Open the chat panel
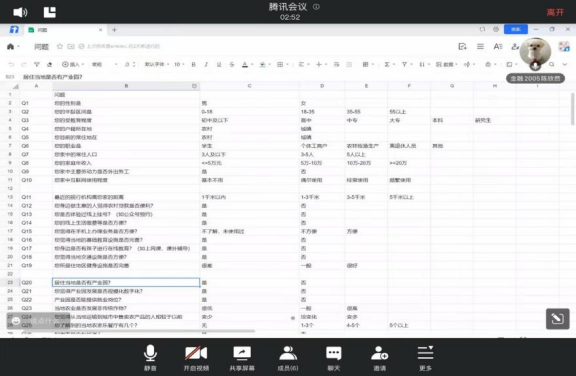The width and height of the screenshot is (576, 376). coord(334,357)
